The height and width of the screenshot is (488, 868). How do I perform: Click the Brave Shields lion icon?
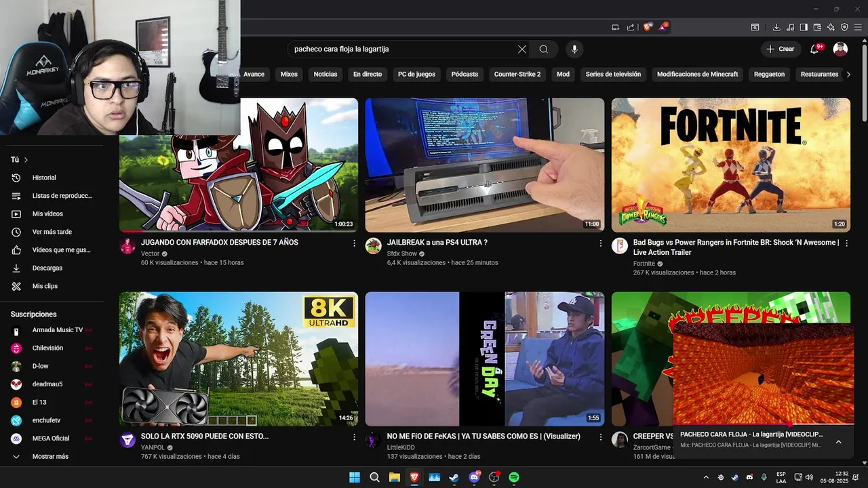click(648, 27)
